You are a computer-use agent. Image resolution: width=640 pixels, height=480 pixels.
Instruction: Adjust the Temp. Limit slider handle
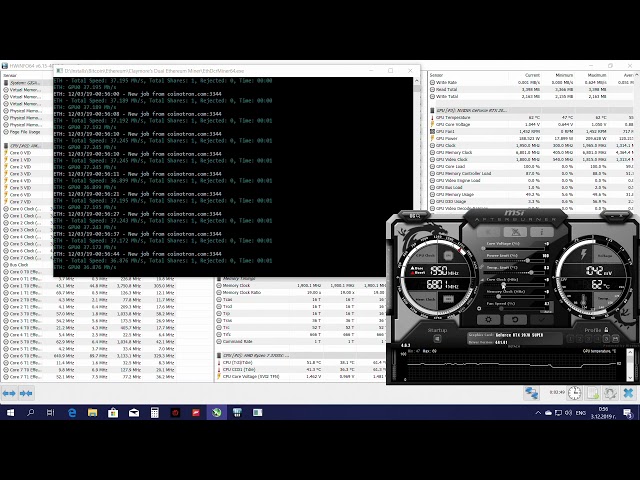coord(531,272)
